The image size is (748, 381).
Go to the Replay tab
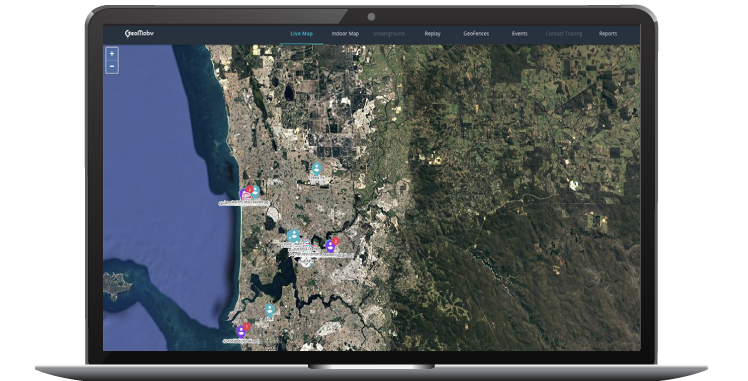[x=432, y=34]
